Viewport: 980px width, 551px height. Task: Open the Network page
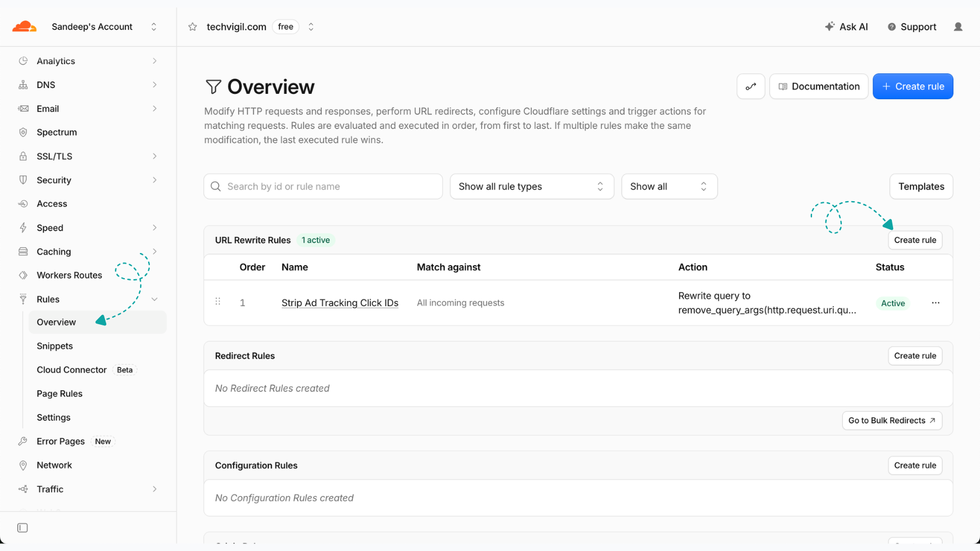[54, 465]
